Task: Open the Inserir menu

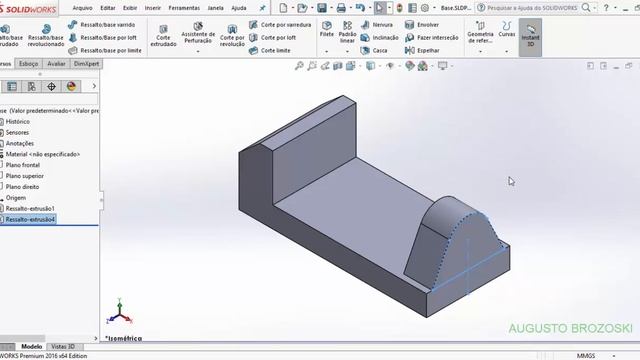Action: 153,8
